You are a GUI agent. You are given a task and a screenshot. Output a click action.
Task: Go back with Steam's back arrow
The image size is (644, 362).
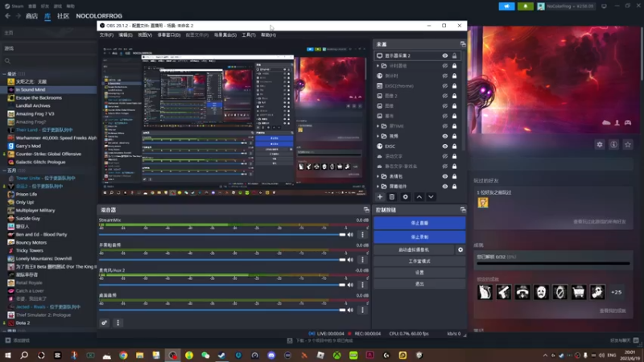(x=8, y=15)
